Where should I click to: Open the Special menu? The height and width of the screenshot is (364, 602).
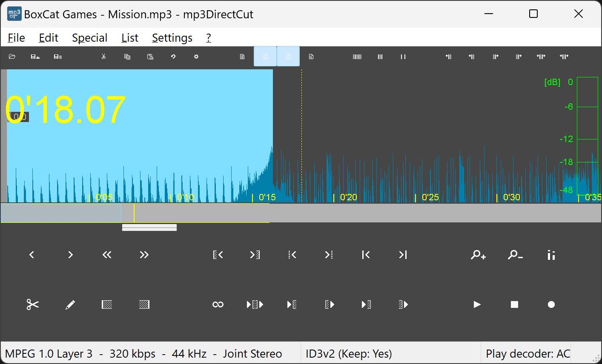(x=89, y=38)
